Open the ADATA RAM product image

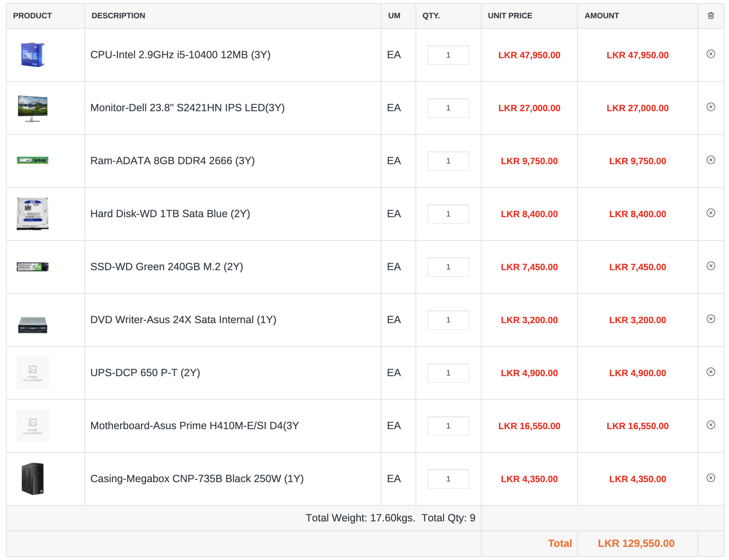(x=33, y=161)
